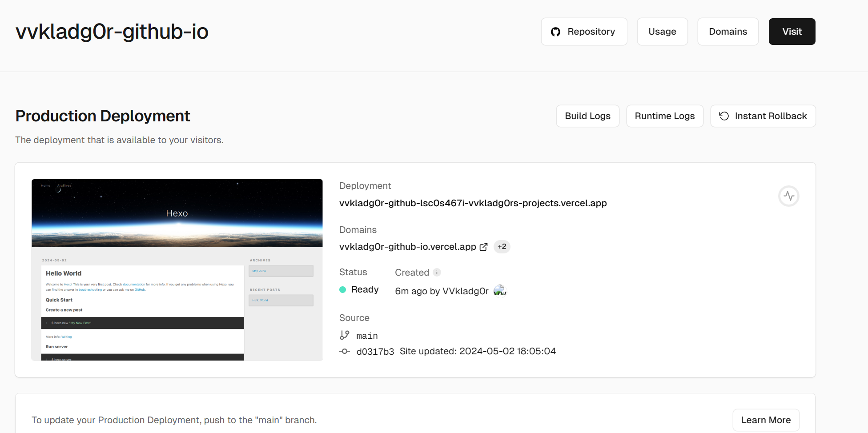Expand the +2 additional domains badge
This screenshot has width=868, height=433.
[502, 247]
